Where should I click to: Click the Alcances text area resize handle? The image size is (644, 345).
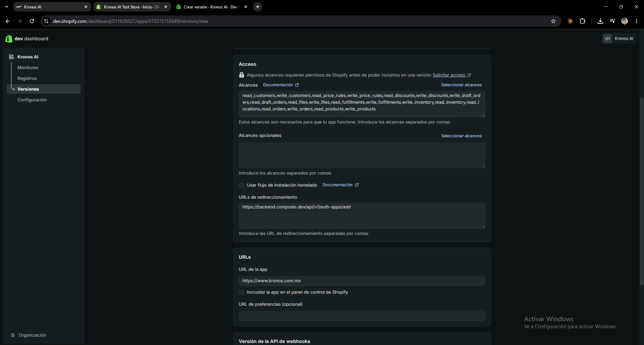coord(483,115)
